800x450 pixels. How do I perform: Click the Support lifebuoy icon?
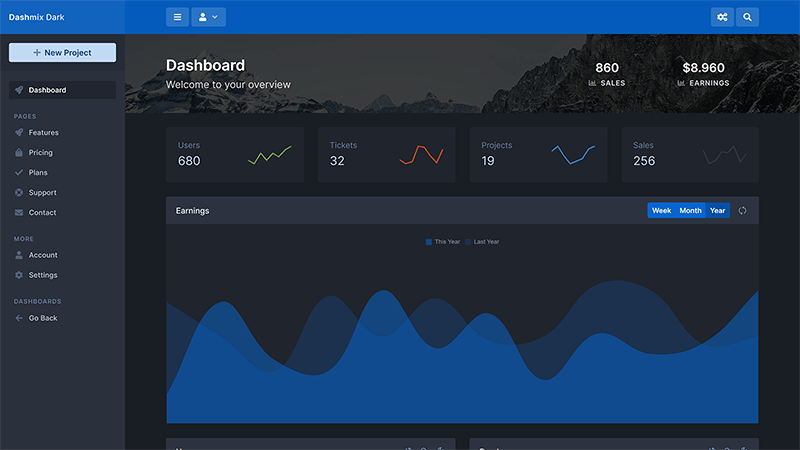tap(19, 192)
